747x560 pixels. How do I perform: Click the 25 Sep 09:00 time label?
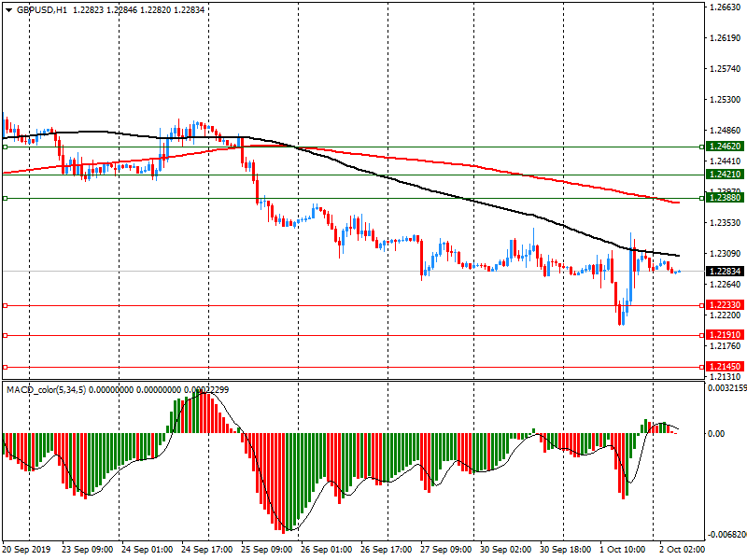click(x=267, y=550)
